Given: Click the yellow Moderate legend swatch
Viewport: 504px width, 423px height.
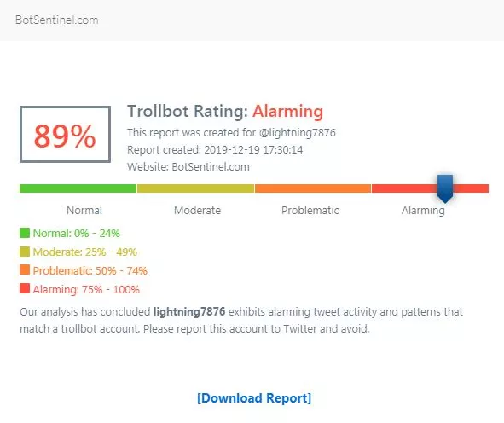Looking at the screenshot, I should [x=25, y=252].
